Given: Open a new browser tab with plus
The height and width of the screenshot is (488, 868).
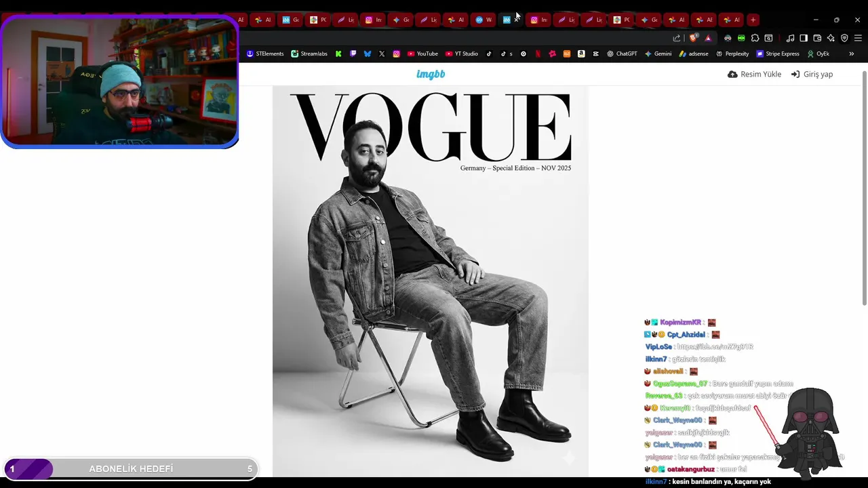Looking at the screenshot, I should click(753, 20).
